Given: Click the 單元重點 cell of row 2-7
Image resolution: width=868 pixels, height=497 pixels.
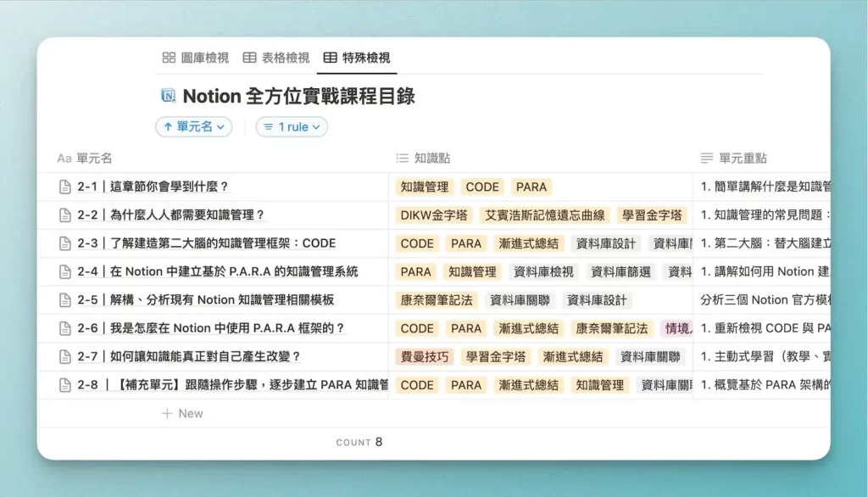Looking at the screenshot, I should (x=762, y=357).
